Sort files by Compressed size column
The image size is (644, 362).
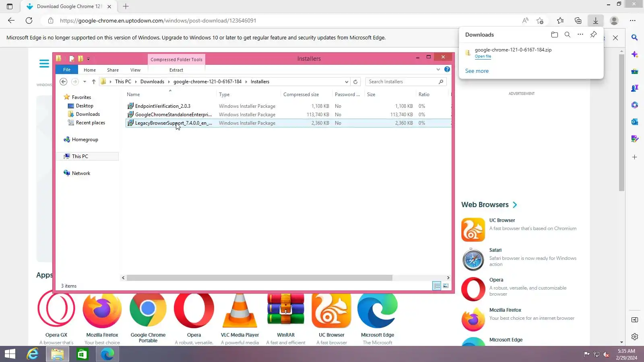pyautogui.click(x=301, y=95)
